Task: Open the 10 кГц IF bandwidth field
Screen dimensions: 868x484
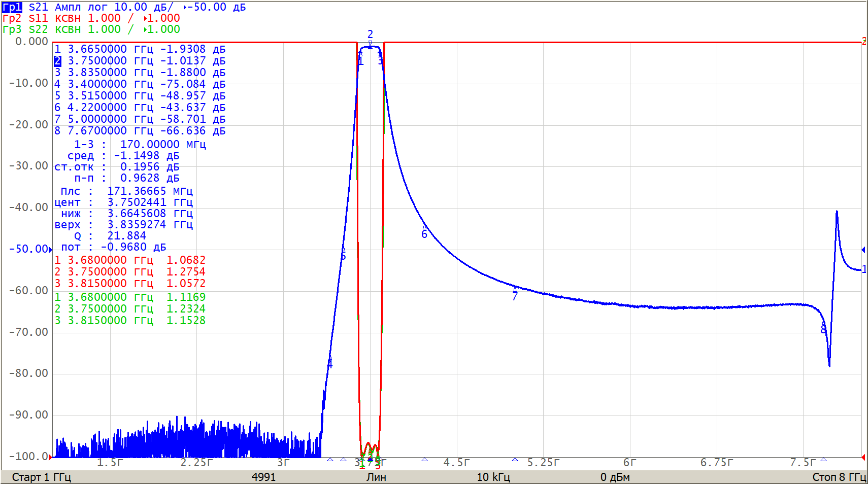Action: click(x=493, y=477)
